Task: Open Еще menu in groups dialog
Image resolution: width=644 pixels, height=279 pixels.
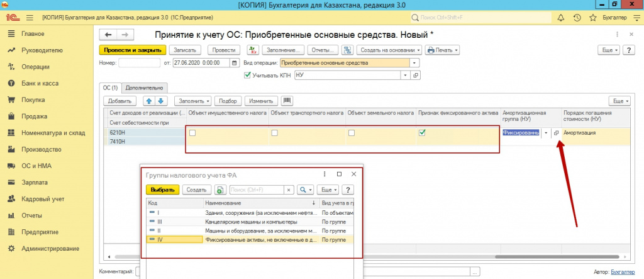Action: pyautogui.click(x=328, y=190)
